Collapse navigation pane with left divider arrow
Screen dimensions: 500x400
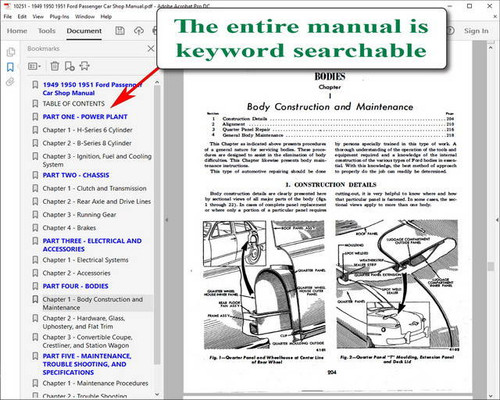166,220
